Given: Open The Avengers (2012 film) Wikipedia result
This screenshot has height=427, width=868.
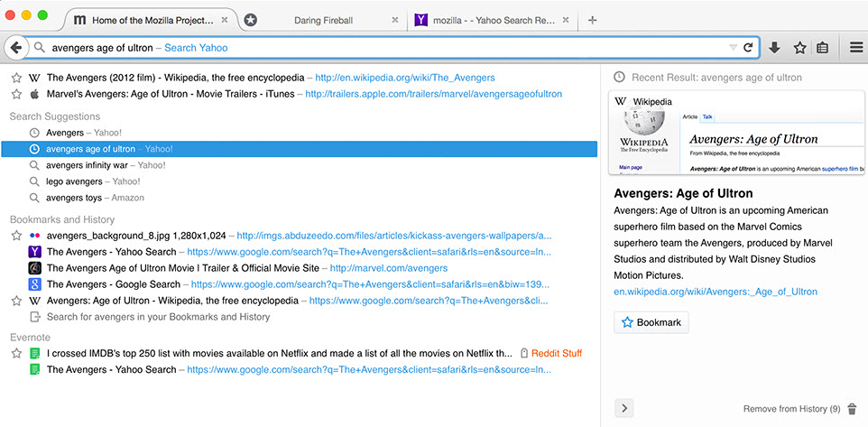Looking at the screenshot, I should coord(175,78).
